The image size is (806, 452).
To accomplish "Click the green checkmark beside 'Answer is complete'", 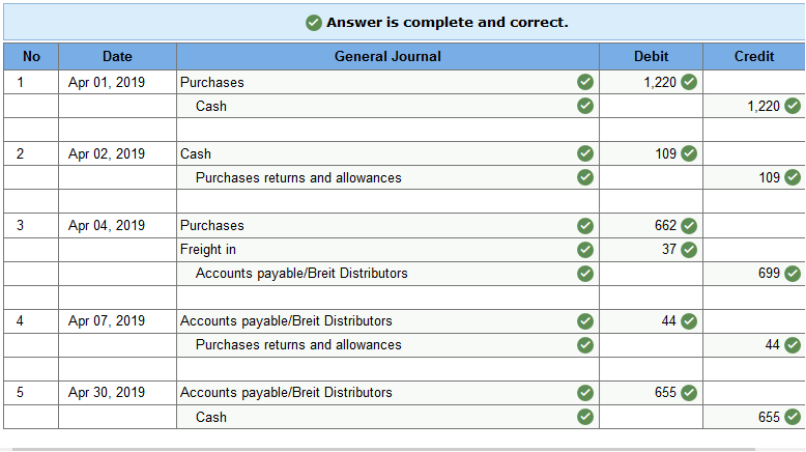I will (314, 23).
